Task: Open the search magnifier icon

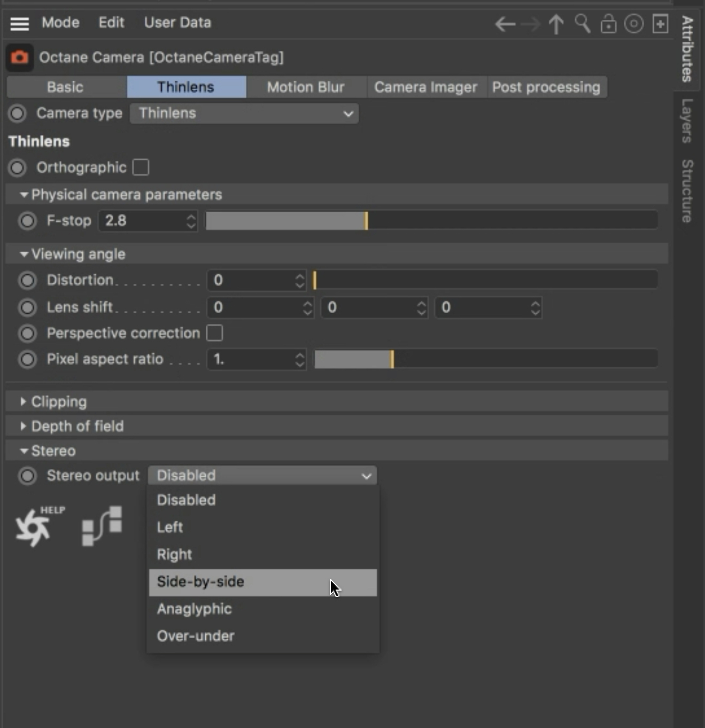Action: tap(582, 24)
